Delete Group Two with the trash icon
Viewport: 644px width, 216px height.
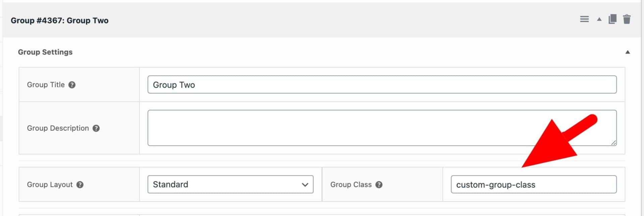click(627, 19)
